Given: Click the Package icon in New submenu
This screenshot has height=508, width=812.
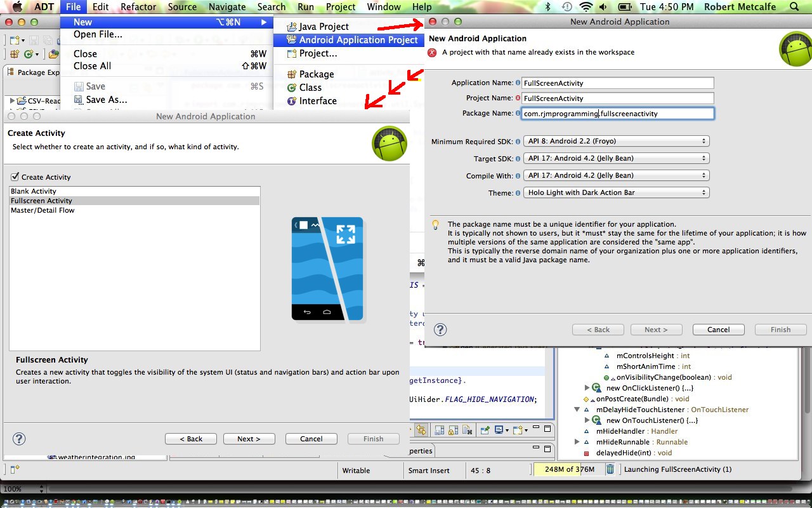Looking at the screenshot, I should pos(292,74).
